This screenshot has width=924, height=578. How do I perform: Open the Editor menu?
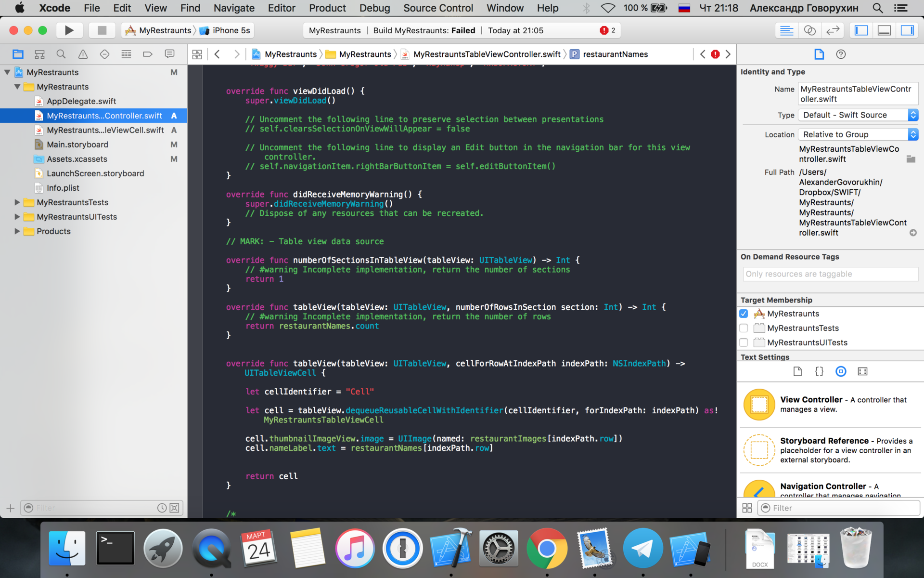pos(282,8)
